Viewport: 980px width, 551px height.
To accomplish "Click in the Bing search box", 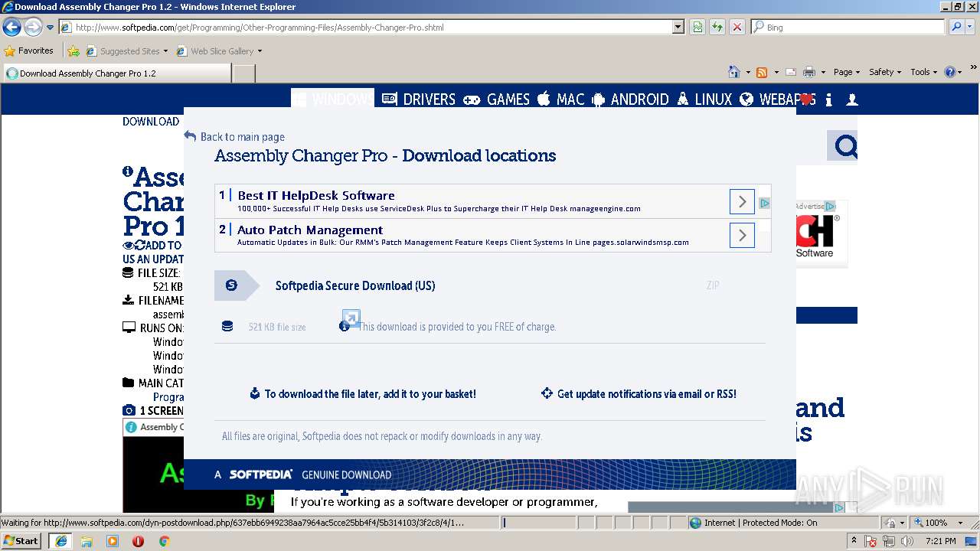I will (x=848, y=28).
